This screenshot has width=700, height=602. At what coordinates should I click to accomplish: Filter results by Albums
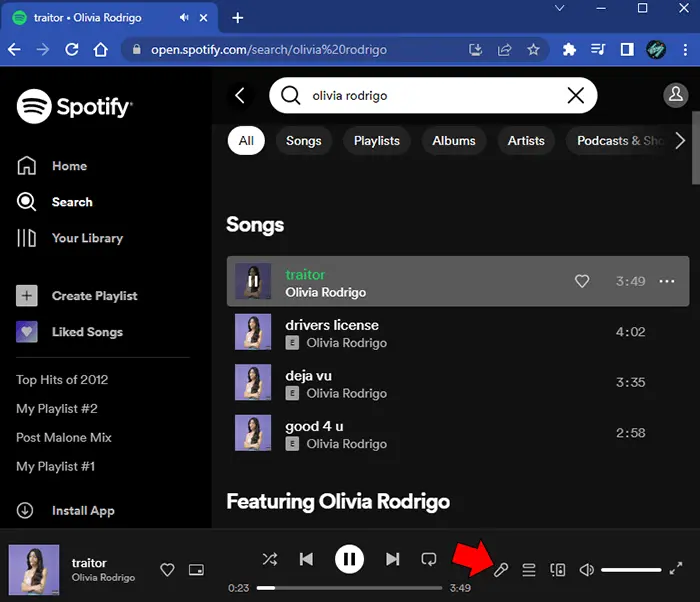[x=454, y=141]
